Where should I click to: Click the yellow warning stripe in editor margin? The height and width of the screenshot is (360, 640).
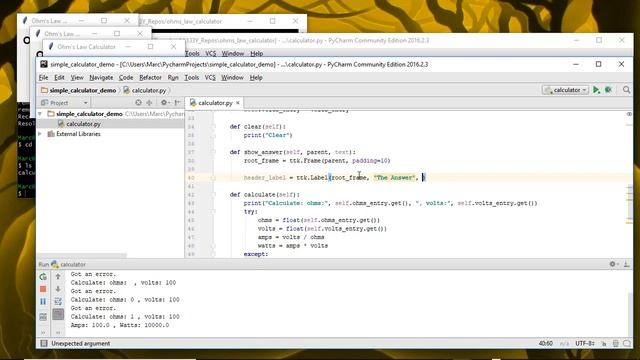[x=629, y=223]
